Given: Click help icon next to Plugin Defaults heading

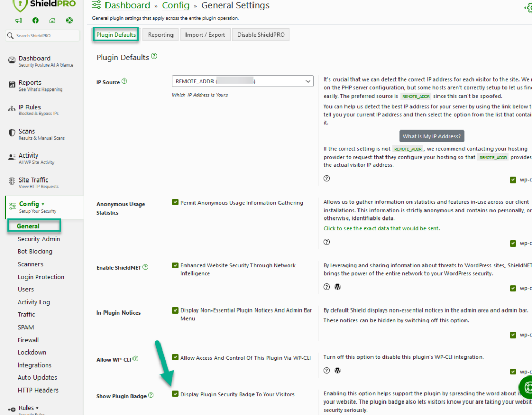Looking at the screenshot, I should pyautogui.click(x=154, y=57).
